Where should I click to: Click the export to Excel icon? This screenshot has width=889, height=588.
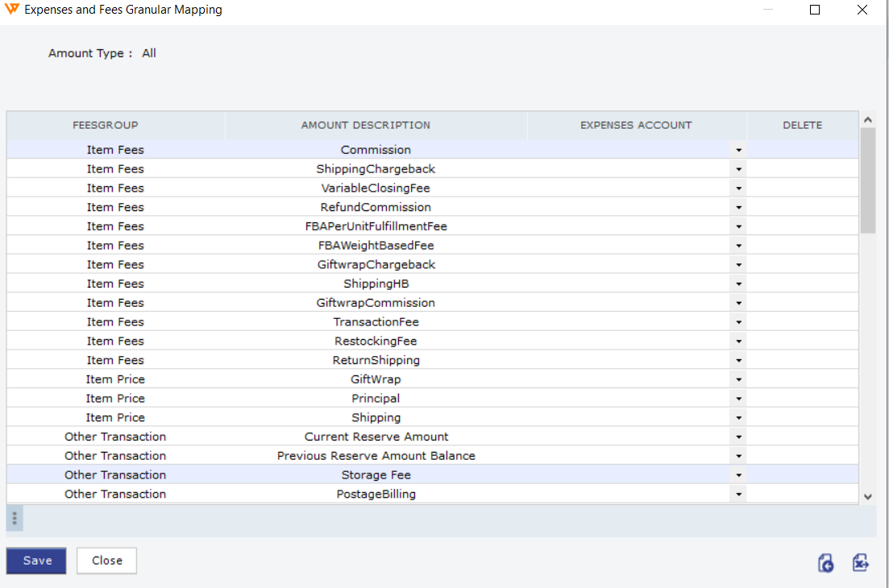pyautogui.click(x=861, y=562)
